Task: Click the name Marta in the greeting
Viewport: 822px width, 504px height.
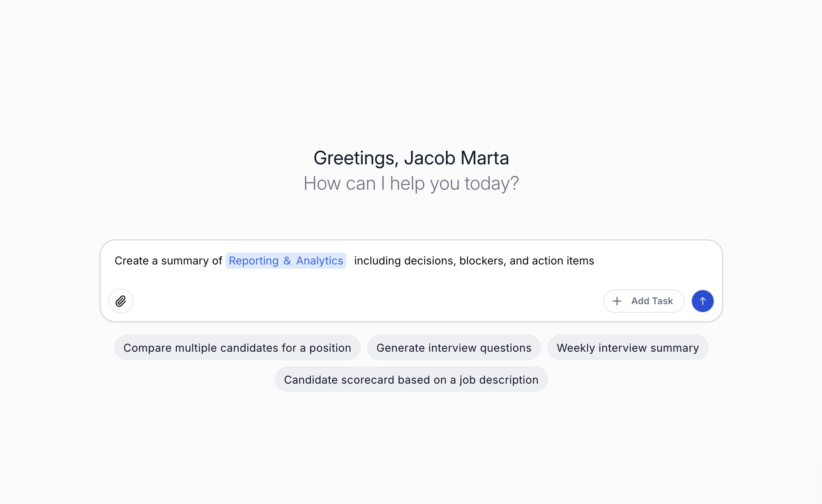Action: [485, 158]
